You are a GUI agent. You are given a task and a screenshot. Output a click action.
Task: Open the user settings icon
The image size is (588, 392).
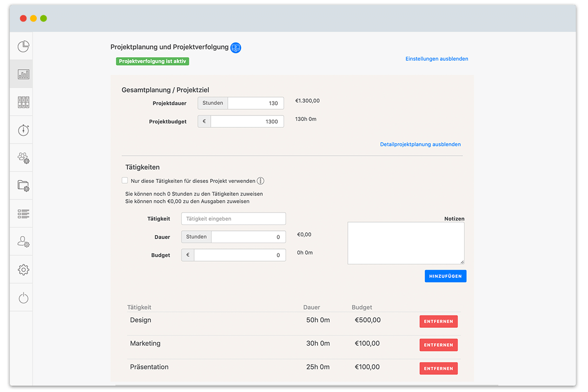click(x=24, y=242)
